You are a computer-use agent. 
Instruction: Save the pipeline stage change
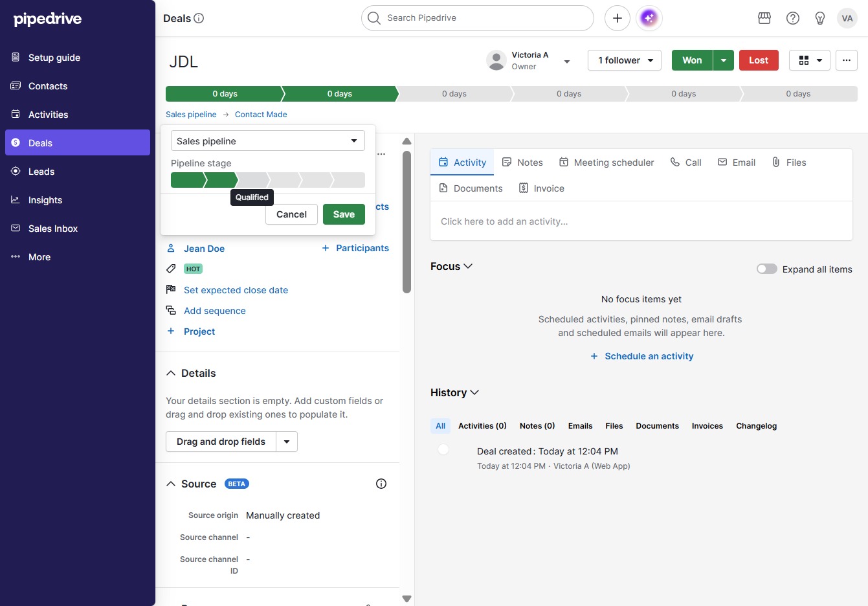pyautogui.click(x=344, y=214)
